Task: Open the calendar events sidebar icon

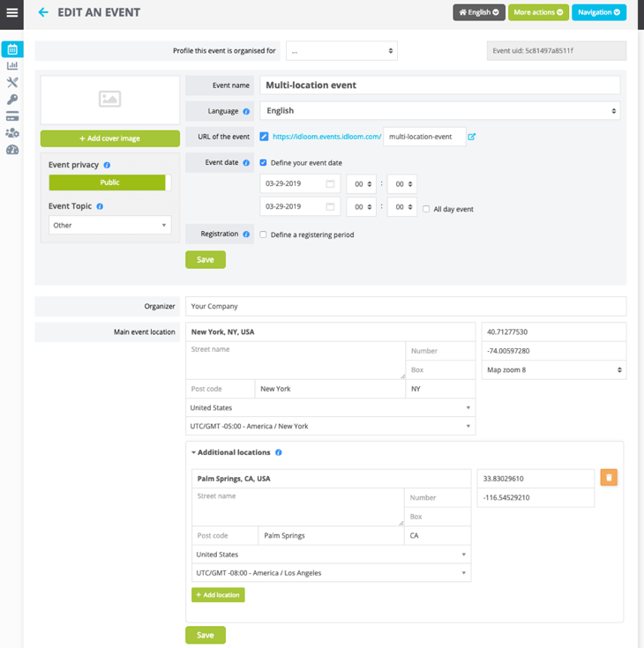Action: (12, 49)
